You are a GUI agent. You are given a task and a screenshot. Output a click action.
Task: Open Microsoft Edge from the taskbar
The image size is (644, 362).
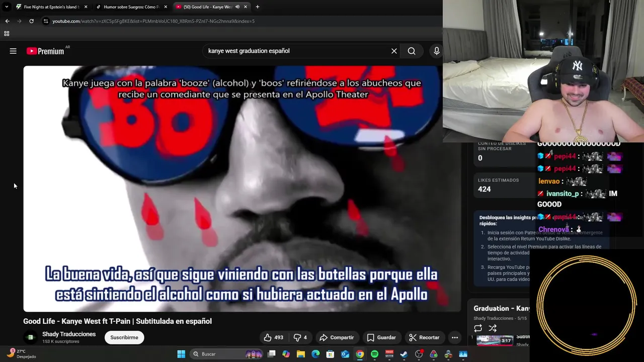[x=315, y=354]
